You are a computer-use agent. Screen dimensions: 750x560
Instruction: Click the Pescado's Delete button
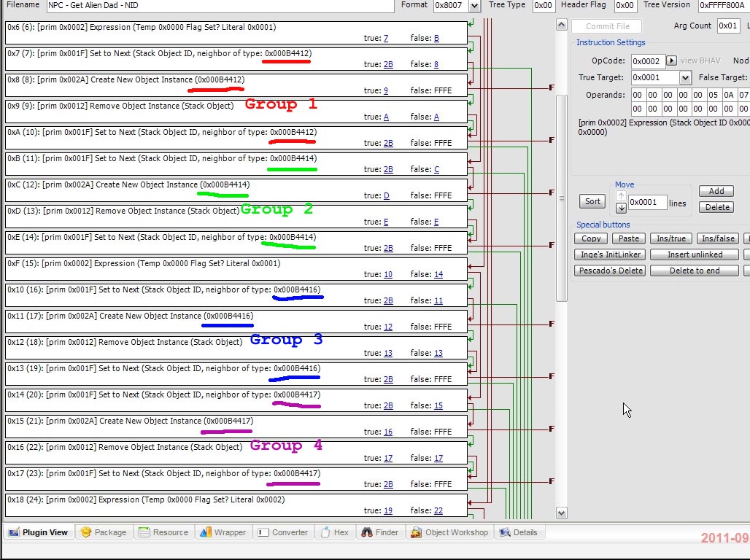(610, 271)
